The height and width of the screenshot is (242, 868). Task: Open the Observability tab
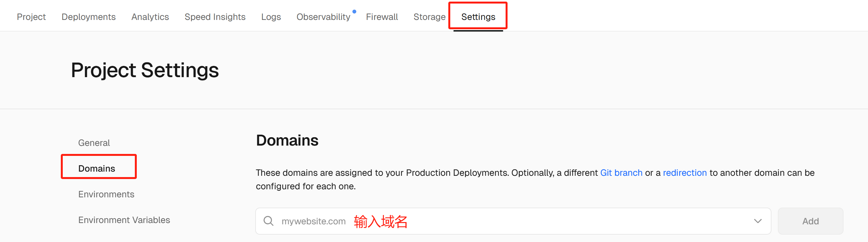[x=323, y=17]
